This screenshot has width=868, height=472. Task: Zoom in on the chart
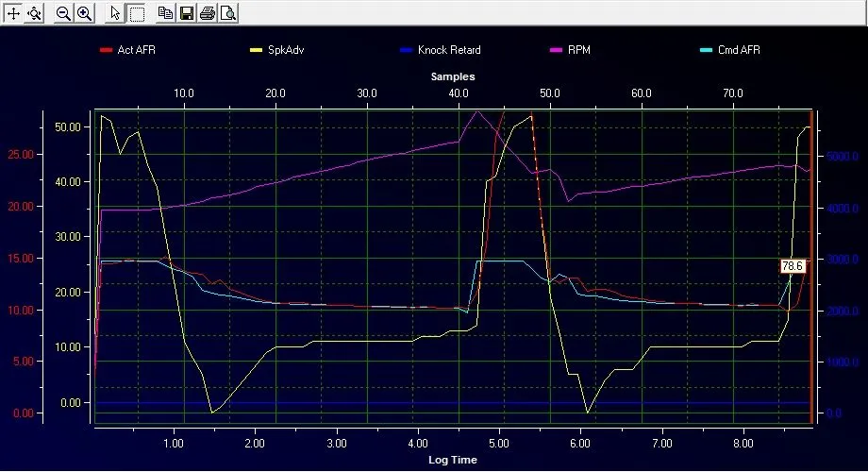coord(84,13)
